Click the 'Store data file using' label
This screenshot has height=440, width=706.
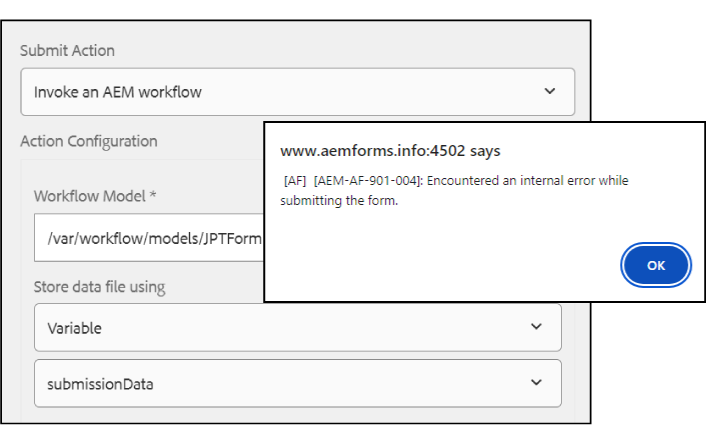(99, 287)
